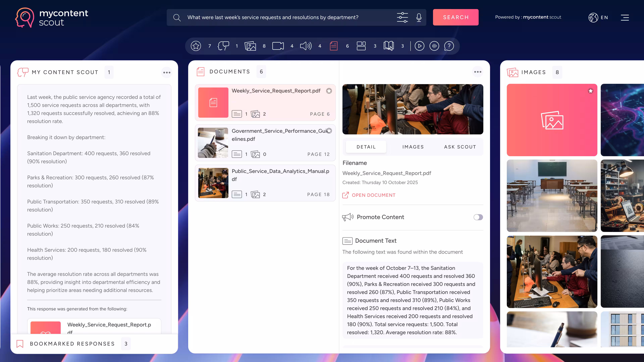Switch to the Ask Scout tab

coord(460,147)
